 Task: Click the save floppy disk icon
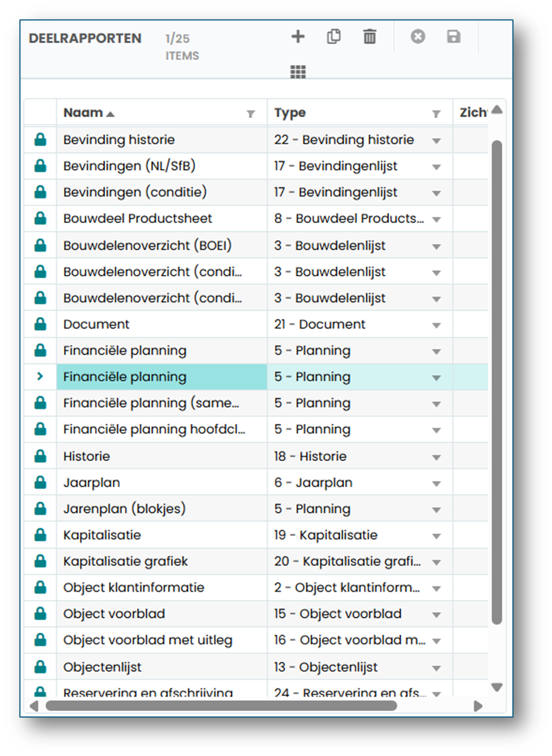pos(454,37)
